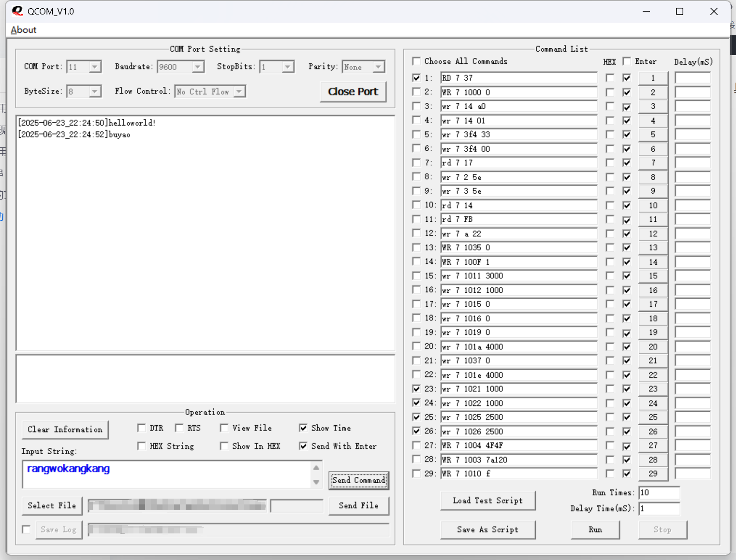Open the Flow Control dropdown
736x560 pixels.
click(x=240, y=91)
